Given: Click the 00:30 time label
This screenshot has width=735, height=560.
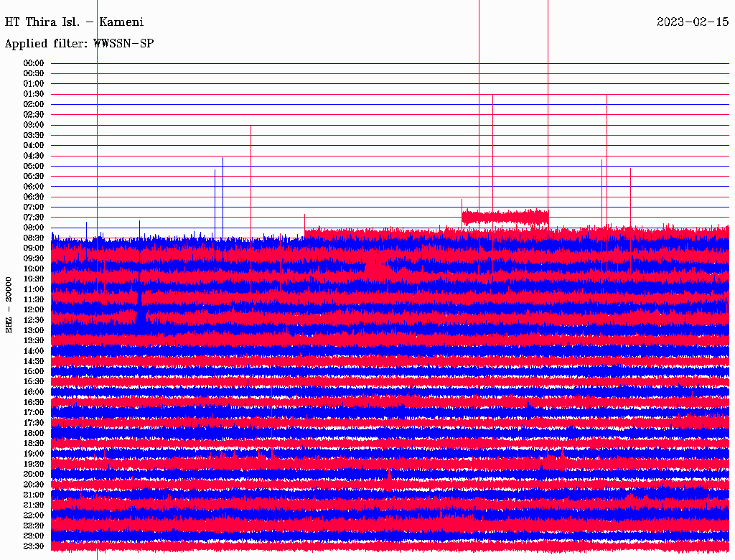Looking at the screenshot, I should [34, 74].
